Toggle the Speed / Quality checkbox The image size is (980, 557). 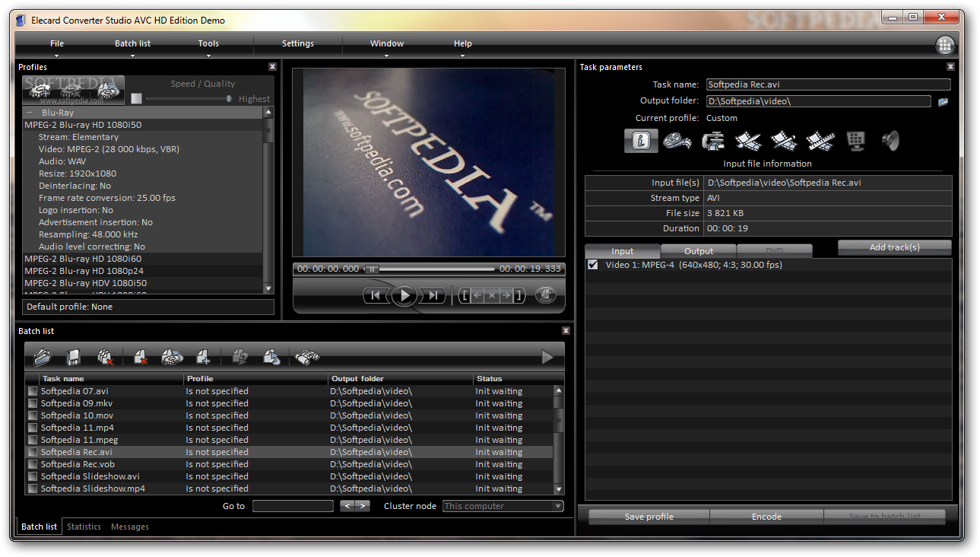[x=136, y=98]
